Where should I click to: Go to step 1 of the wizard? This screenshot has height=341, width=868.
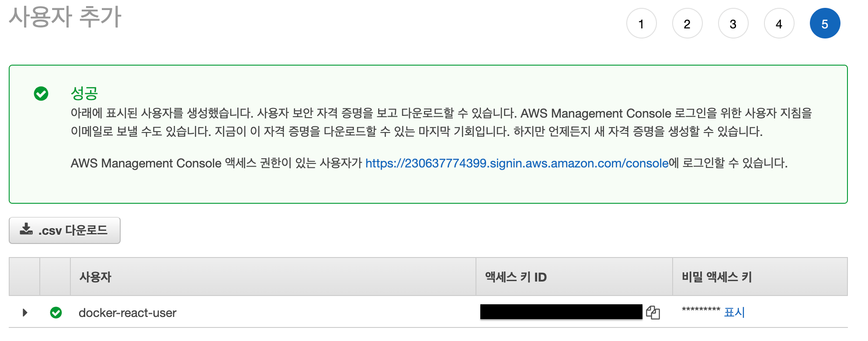click(641, 24)
